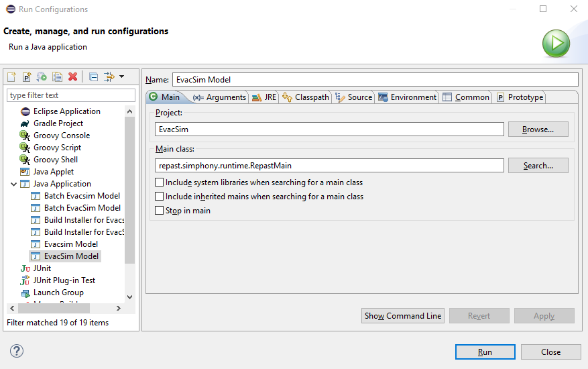Click the Groovy Console icon

25,136
